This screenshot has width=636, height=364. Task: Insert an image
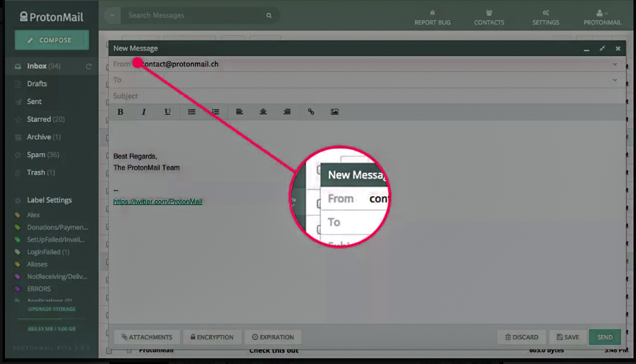click(x=335, y=112)
